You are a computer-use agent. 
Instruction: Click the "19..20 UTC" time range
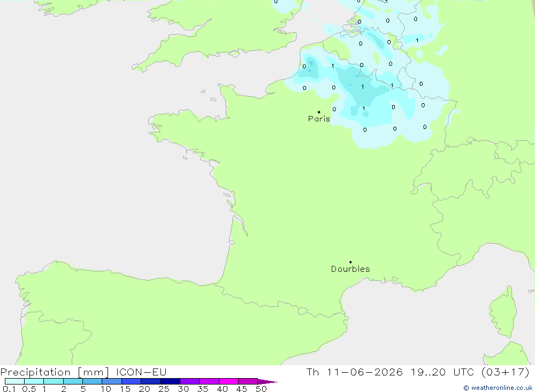click(x=442, y=372)
